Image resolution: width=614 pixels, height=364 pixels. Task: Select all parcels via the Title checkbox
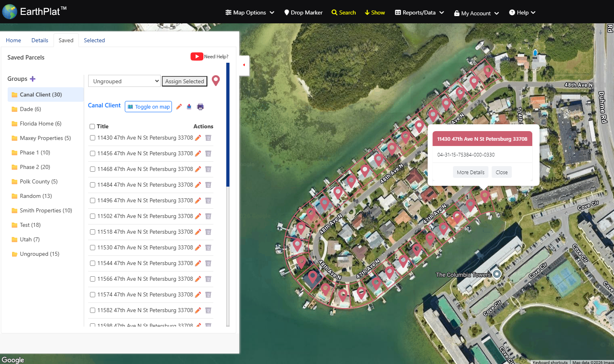(x=91, y=126)
